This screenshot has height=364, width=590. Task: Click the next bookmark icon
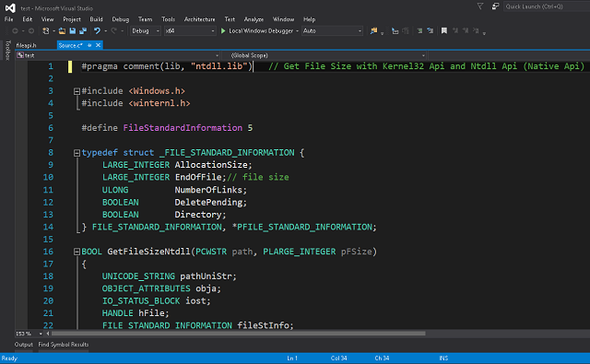pos(466,30)
